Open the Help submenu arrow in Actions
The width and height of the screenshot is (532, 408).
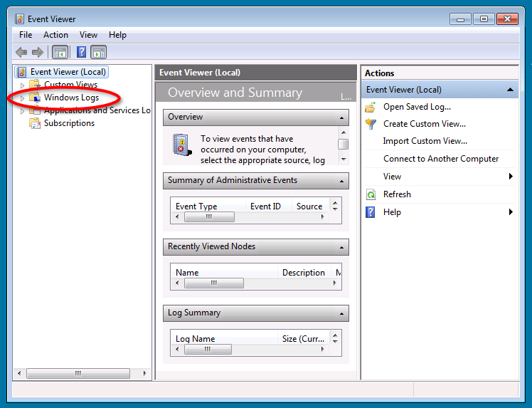(511, 212)
